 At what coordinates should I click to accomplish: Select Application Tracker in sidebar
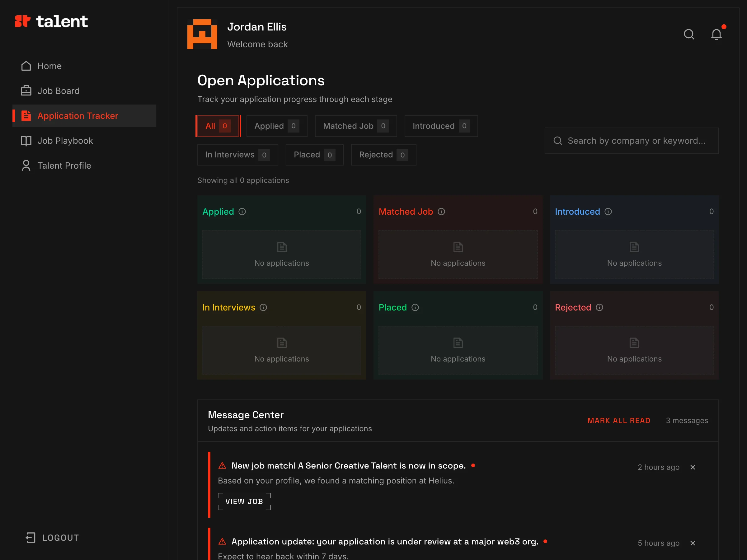pos(84,116)
